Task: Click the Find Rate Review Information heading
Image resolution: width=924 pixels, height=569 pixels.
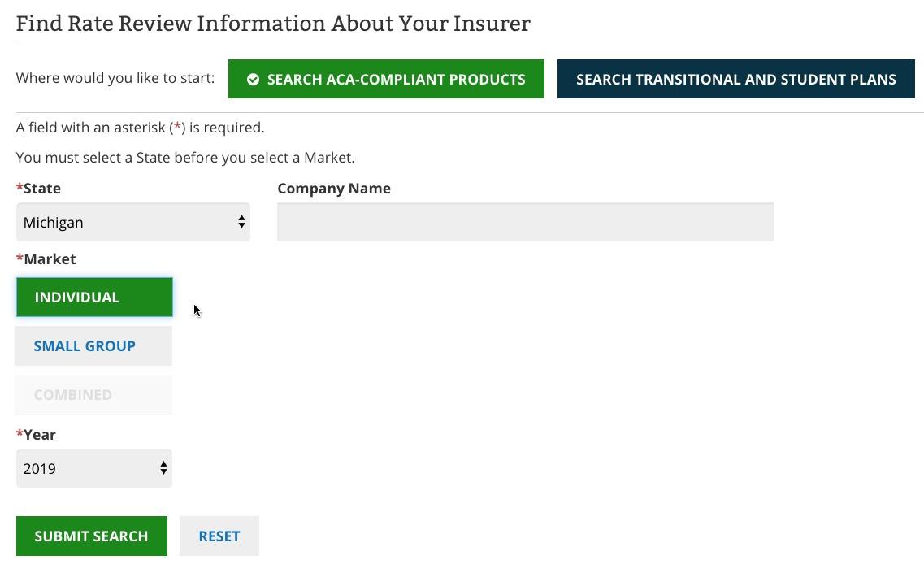Action: click(x=273, y=24)
